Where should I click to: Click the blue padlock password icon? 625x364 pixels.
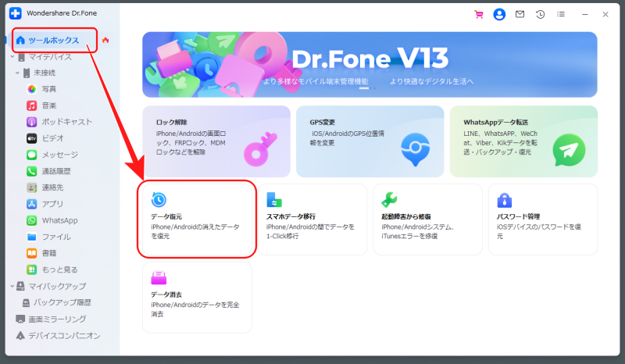pyautogui.click(x=505, y=200)
